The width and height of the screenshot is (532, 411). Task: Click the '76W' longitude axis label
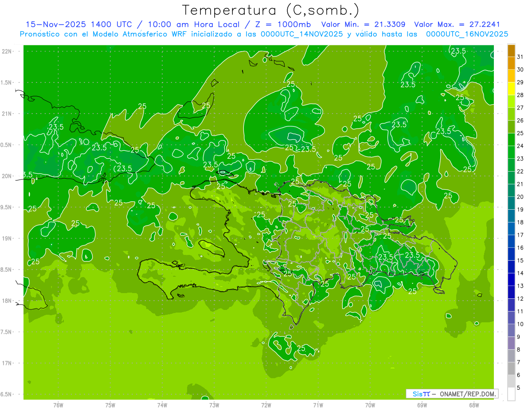(x=58, y=405)
